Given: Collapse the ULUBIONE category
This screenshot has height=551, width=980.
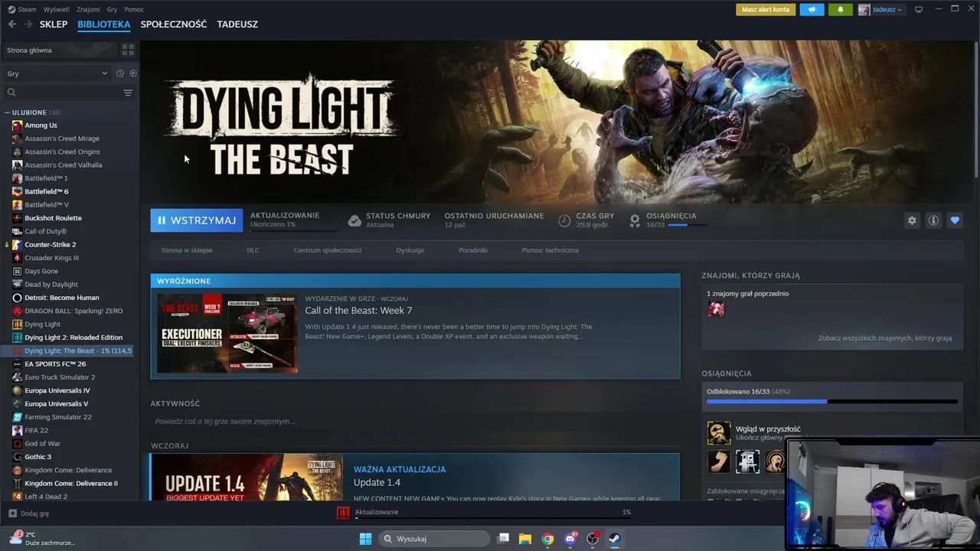Looking at the screenshot, I should 7,112.
